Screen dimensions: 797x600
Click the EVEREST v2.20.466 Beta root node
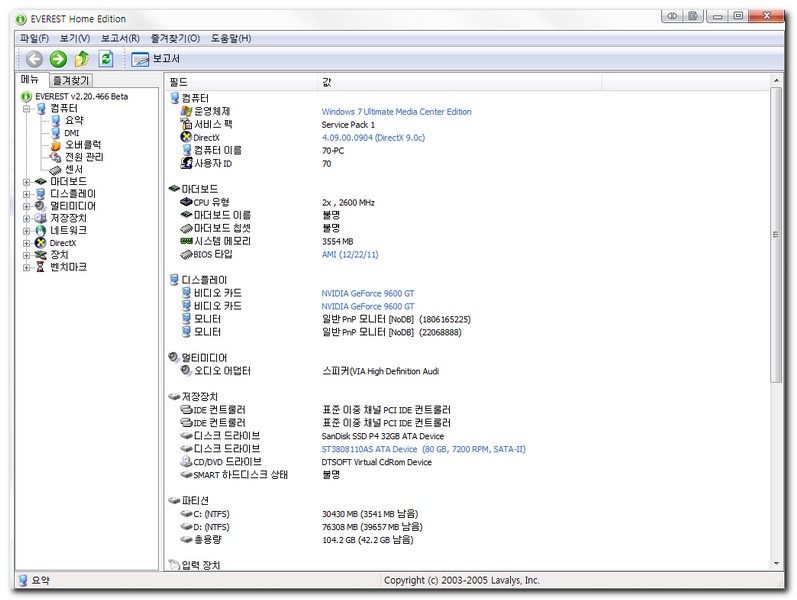pyautogui.click(x=81, y=96)
